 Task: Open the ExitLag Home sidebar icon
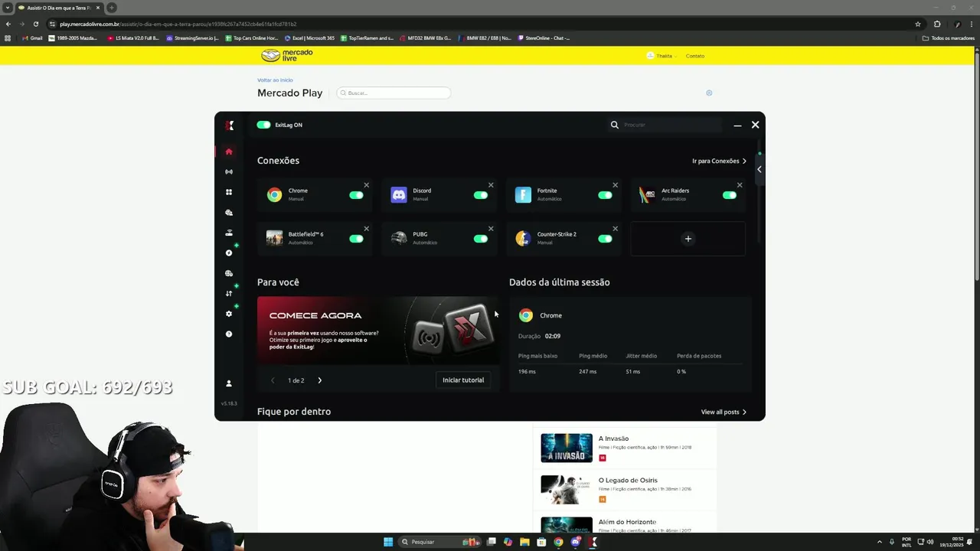[x=228, y=152]
